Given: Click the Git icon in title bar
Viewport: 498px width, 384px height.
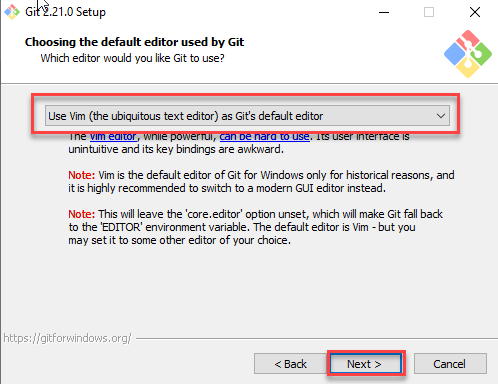Looking at the screenshot, I should click(x=12, y=12).
